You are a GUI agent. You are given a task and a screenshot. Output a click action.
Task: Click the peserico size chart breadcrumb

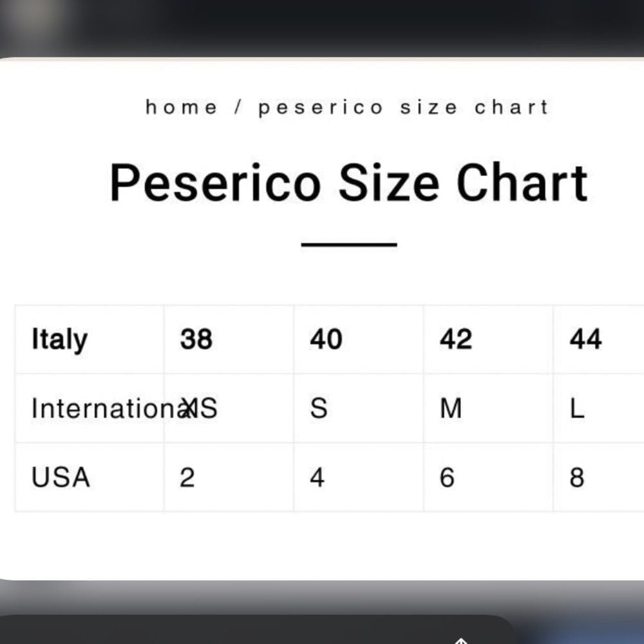(404, 108)
